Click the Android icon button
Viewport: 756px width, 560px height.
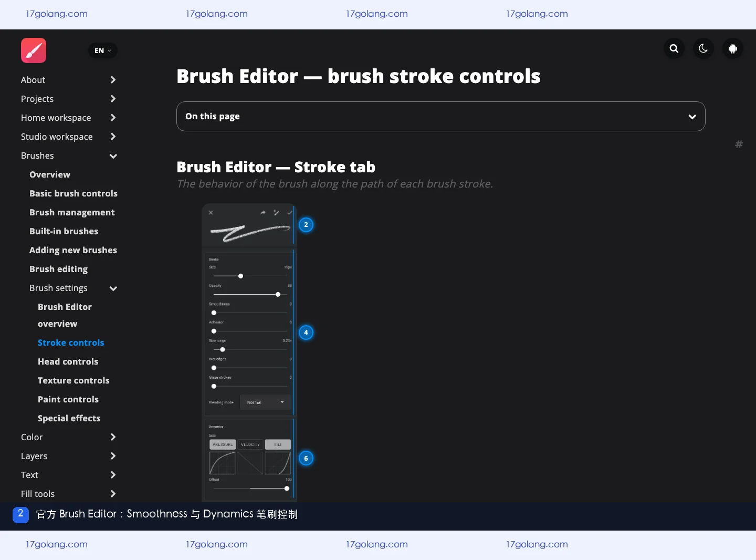733,49
